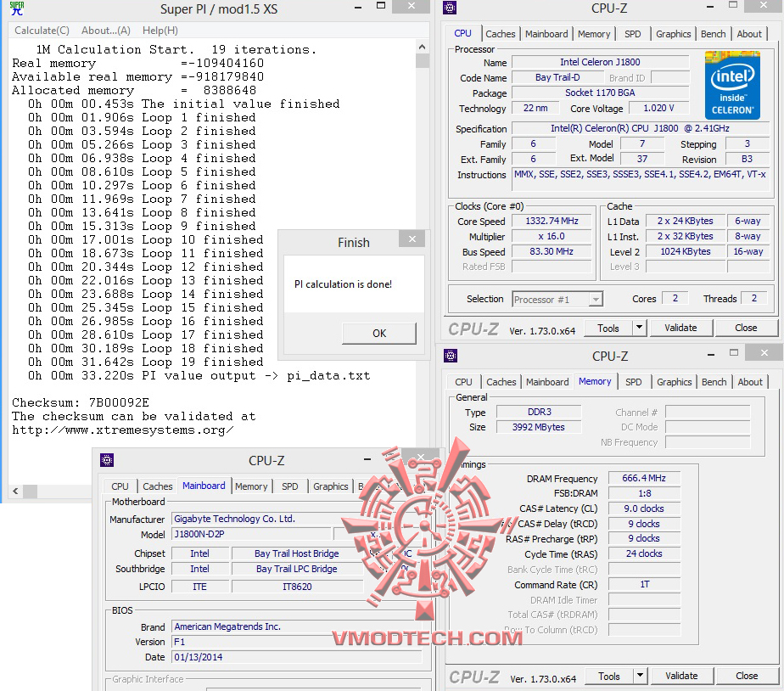Click OK in the Finish dialog

[x=379, y=334]
